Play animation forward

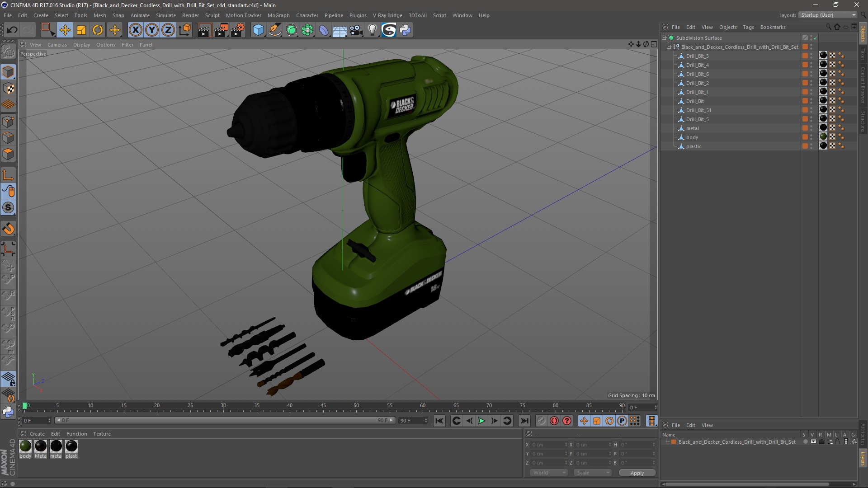point(482,421)
